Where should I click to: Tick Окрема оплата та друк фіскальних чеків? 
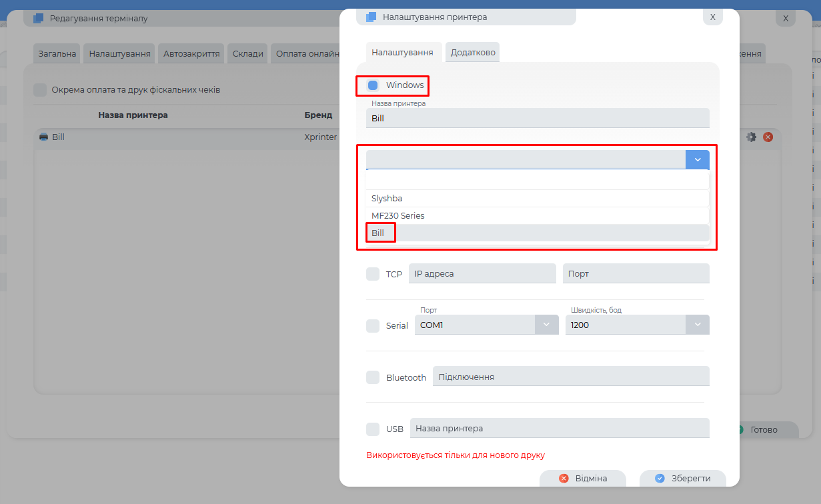pos(41,90)
